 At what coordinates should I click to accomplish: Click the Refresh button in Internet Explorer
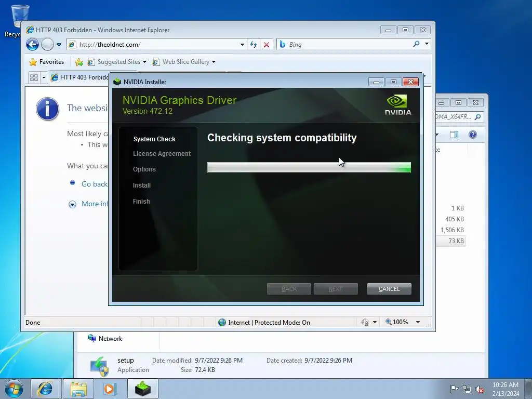coord(254,45)
